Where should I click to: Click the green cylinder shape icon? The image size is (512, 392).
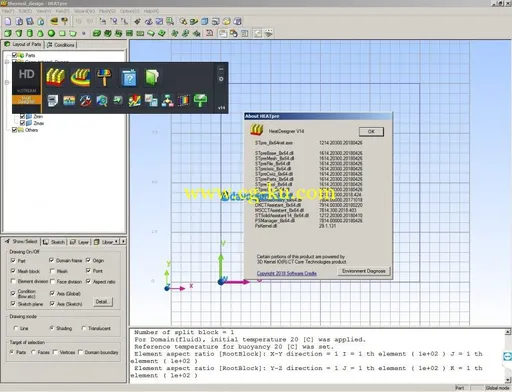click(30, 33)
